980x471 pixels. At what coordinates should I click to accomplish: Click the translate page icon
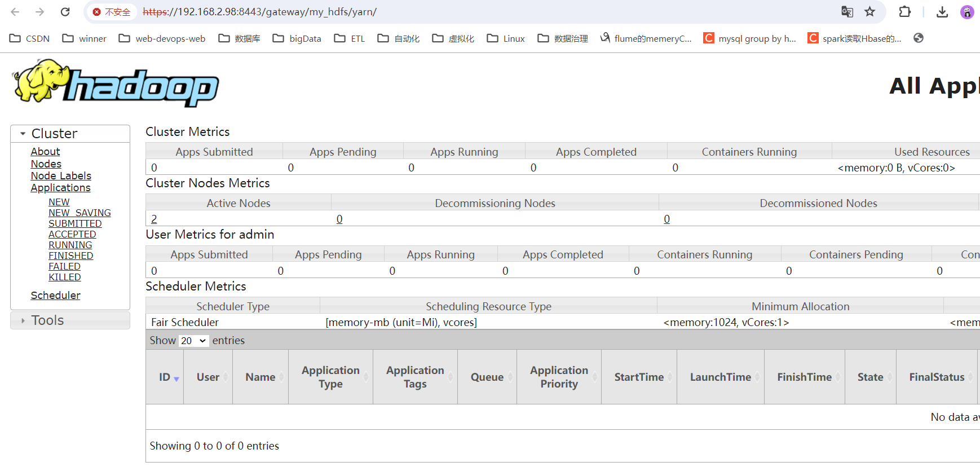click(x=847, y=12)
